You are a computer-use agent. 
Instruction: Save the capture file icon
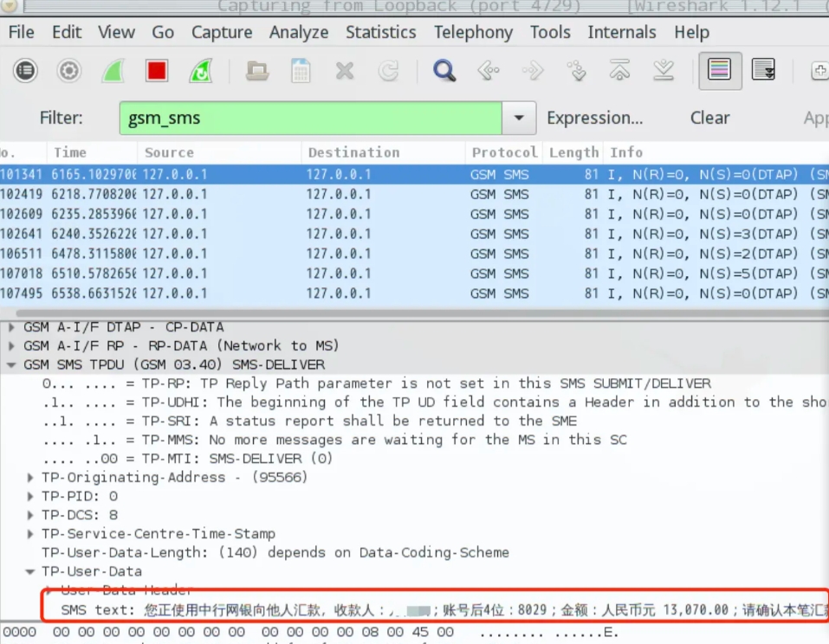pos(301,70)
